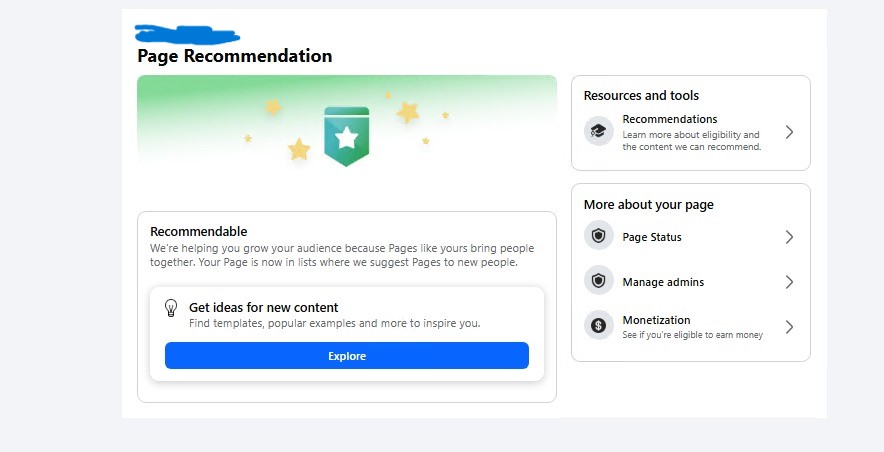This screenshot has height=452, width=884.
Task: Click the blue Explore button
Action: (346, 356)
